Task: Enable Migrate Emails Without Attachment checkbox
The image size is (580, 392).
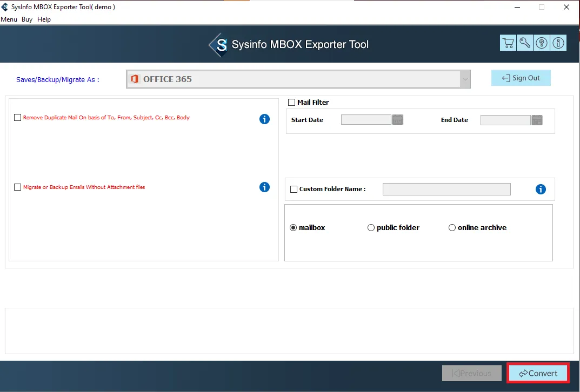Action: tap(17, 187)
